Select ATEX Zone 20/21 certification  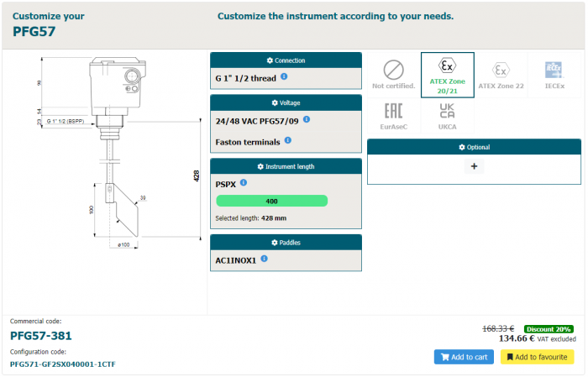point(448,75)
